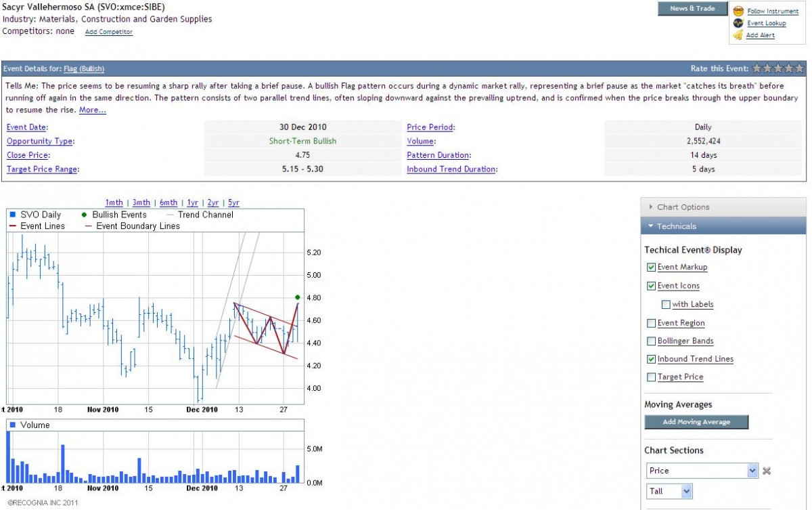Click the Event Markup label link

tap(682, 267)
